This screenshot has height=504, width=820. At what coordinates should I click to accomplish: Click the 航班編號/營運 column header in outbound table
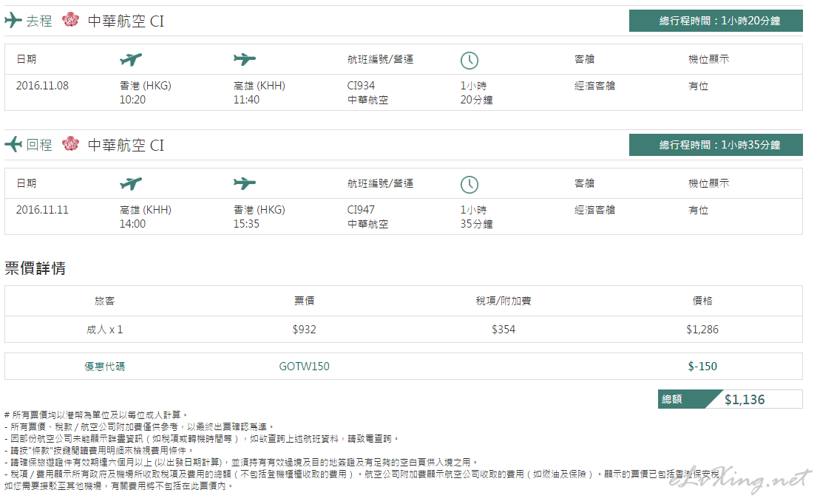pos(380,59)
